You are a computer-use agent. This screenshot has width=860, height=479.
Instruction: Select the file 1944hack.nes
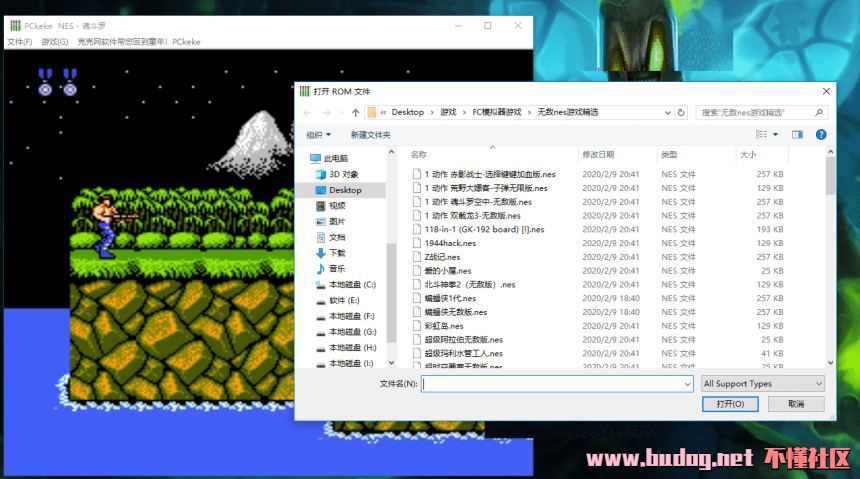click(x=450, y=243)
